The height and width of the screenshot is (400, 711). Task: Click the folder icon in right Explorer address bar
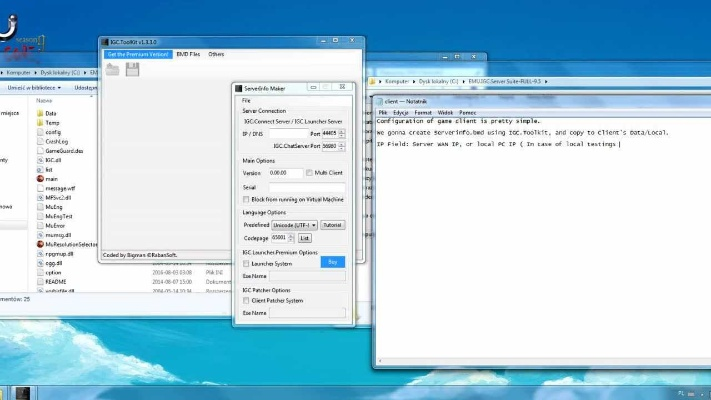tap(372, 82)
